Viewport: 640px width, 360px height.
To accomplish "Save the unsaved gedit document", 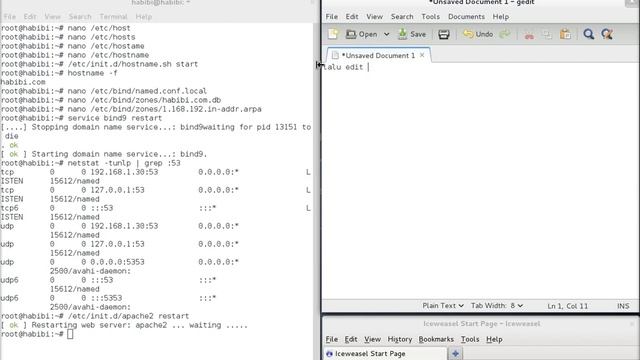I will pyautogui.click(x=412, y=34).
